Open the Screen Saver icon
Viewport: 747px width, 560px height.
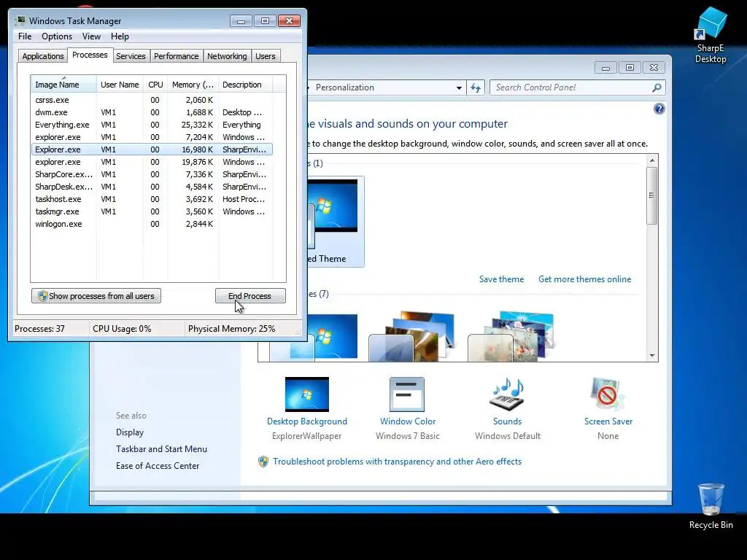coord(608,394)
